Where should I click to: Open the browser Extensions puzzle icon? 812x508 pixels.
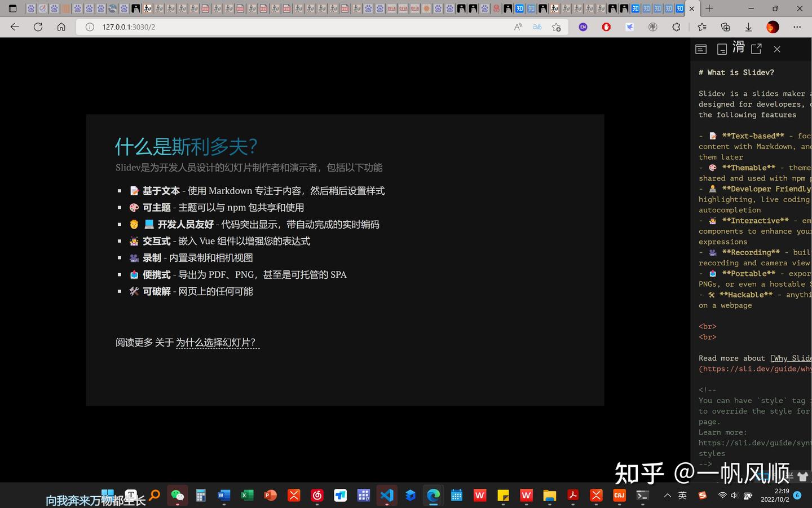(x=676, y=27)
